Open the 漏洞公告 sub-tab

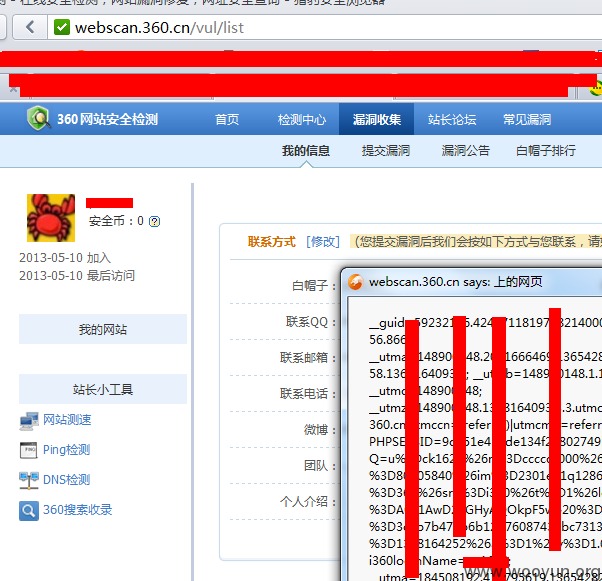pos(465,151)
